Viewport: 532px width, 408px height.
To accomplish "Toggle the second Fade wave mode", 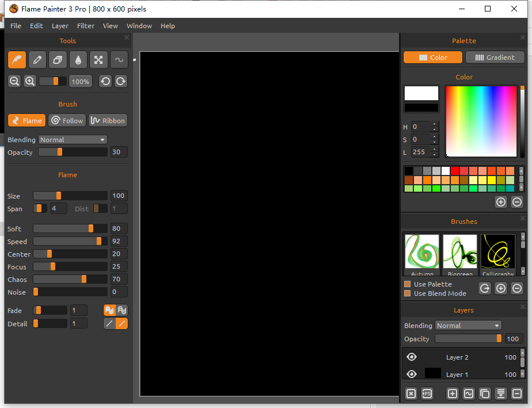I will pyautogui.click(x=122, y=310).
